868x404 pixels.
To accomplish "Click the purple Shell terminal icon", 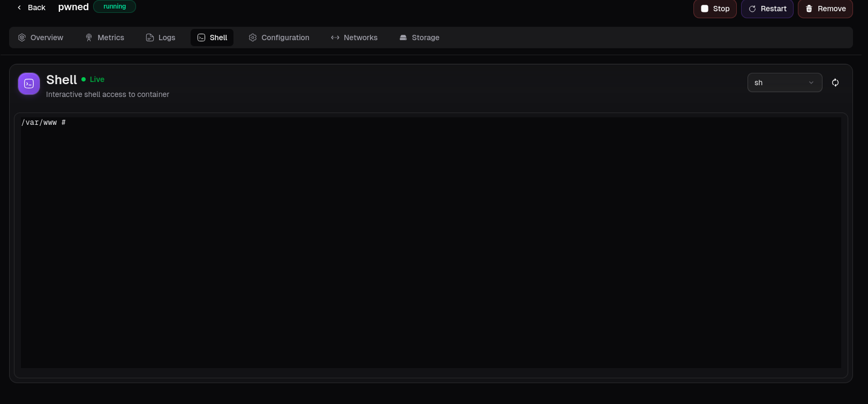I will click(x=29, y=84).
